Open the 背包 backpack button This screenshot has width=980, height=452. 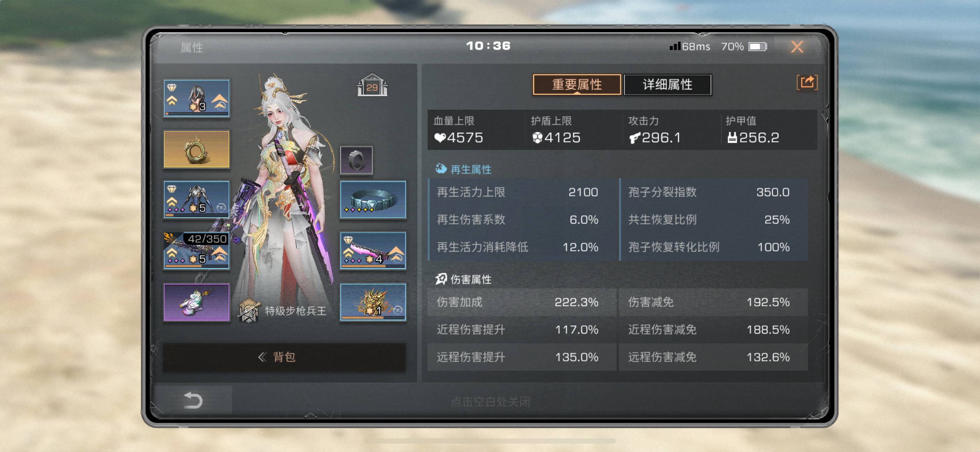click(x=284, y=357)
